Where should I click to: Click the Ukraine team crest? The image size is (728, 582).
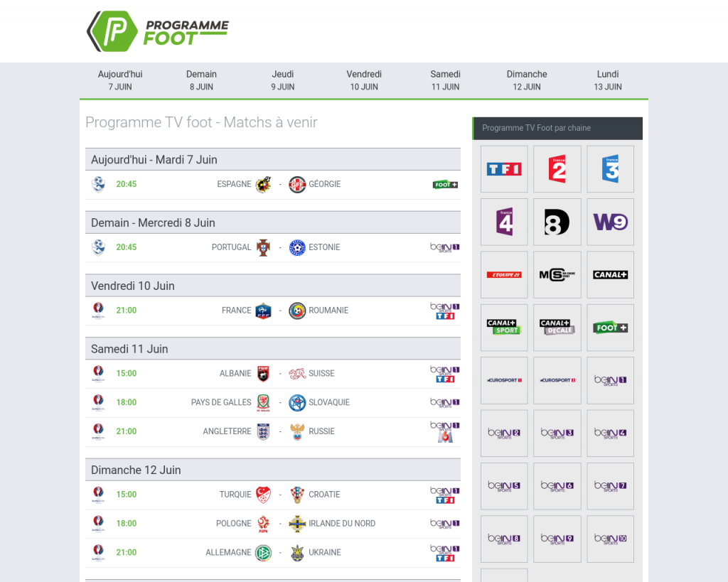pyautogui.click(x=297, y=553)
